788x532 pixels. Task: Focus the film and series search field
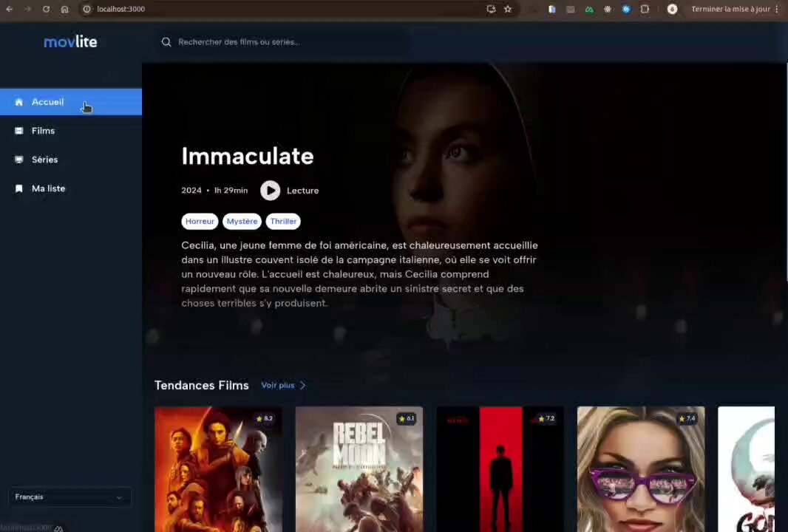click(283, 42)
